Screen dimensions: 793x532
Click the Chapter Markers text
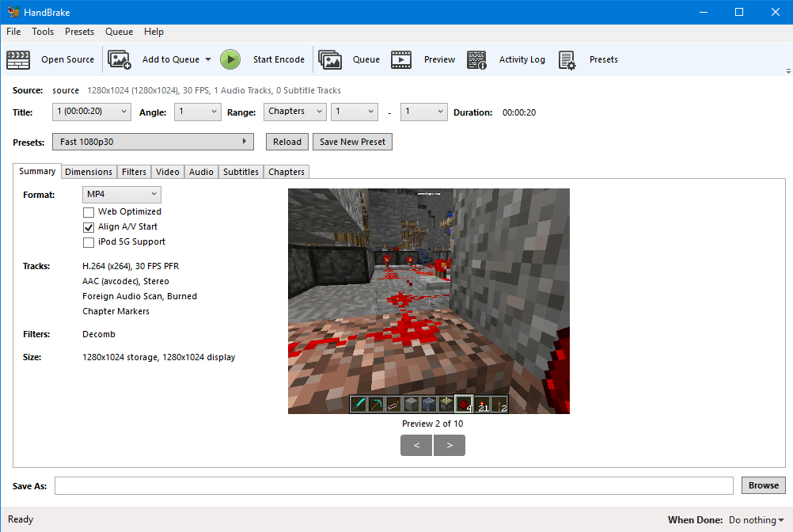coord(116,311)
